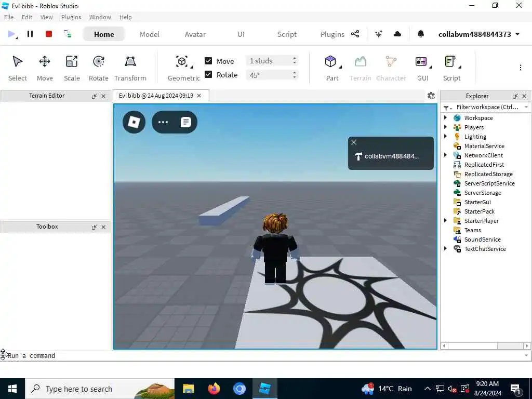Expand the TextChatService tree node
Screen dimensions: 532x399
[x=445, y=249]
